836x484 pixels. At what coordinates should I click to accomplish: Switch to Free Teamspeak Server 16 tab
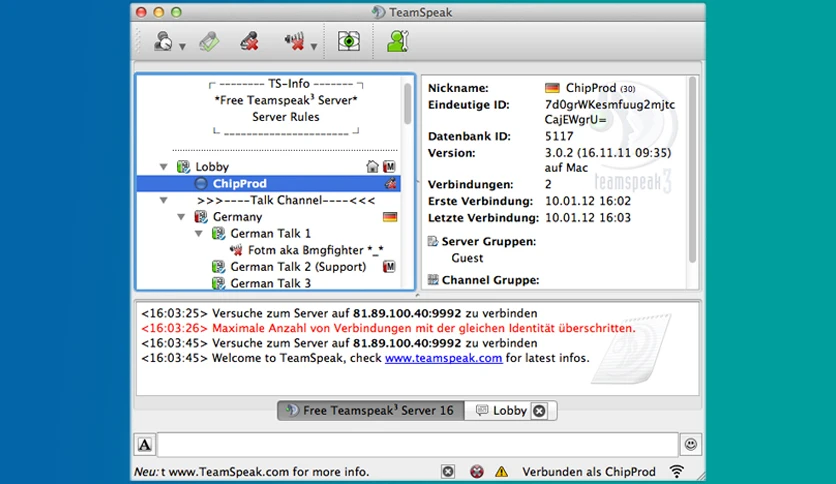(x=371, y=410)
